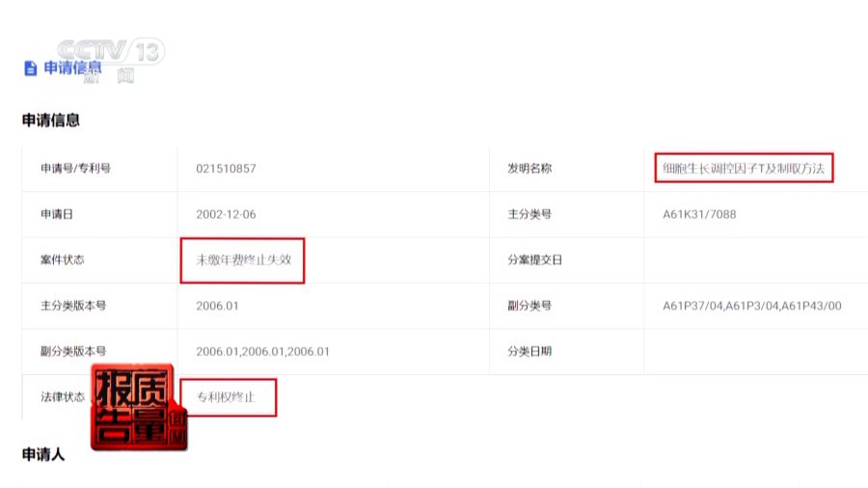Select the 2006.01,2006.01,2006.01 secondary version value
Screen dimensions: 868x488
pos(262,351)
